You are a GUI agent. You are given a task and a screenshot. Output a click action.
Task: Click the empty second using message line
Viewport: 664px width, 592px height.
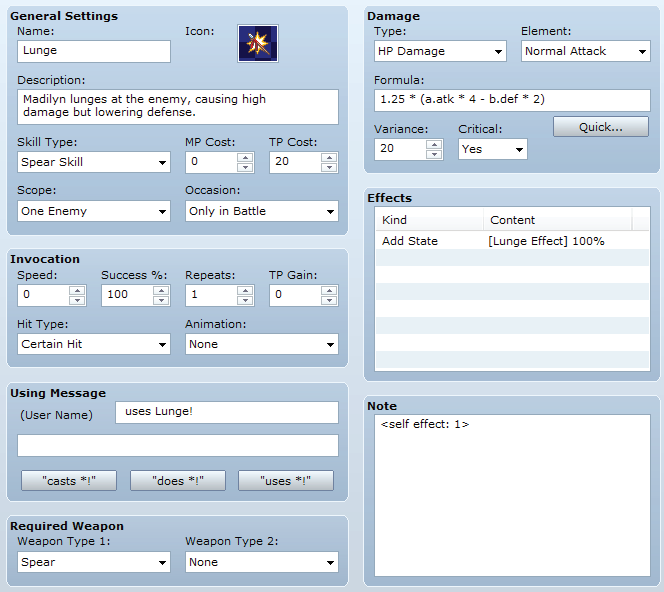pos(178,445)
